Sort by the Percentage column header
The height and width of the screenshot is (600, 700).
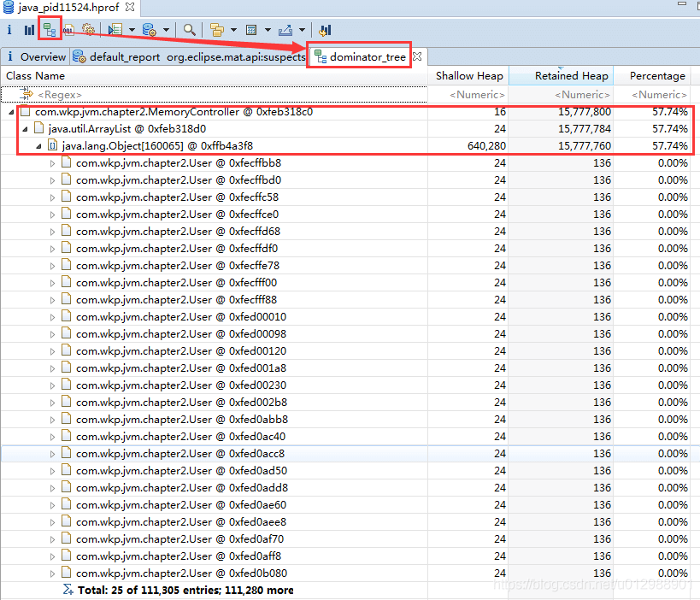[x=652, y=75]
